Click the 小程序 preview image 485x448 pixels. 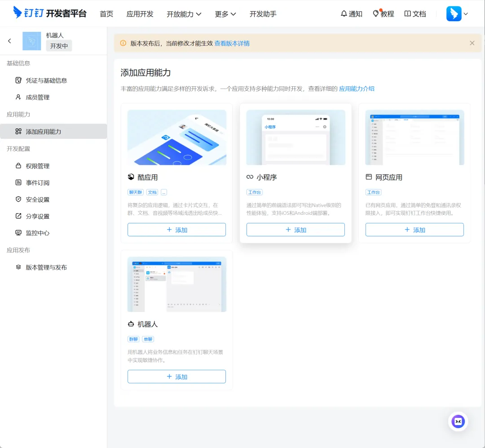[295, 137]
